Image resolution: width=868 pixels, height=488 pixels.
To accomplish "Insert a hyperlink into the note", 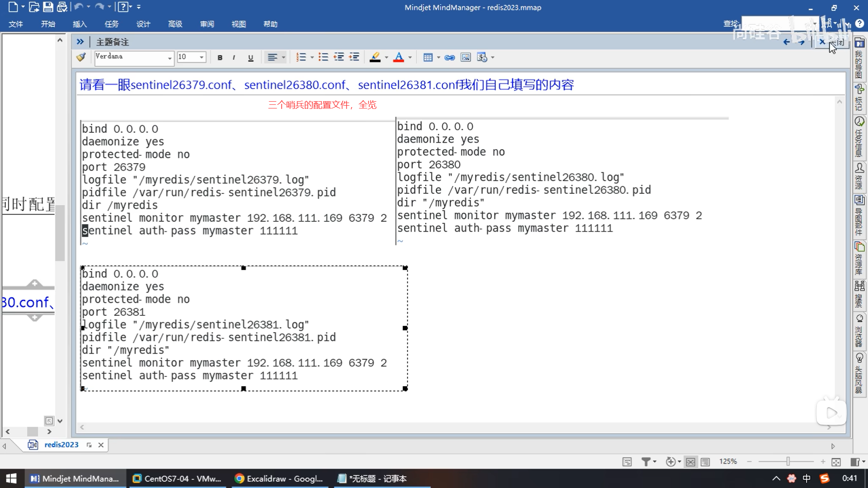I will coord(449,57).
